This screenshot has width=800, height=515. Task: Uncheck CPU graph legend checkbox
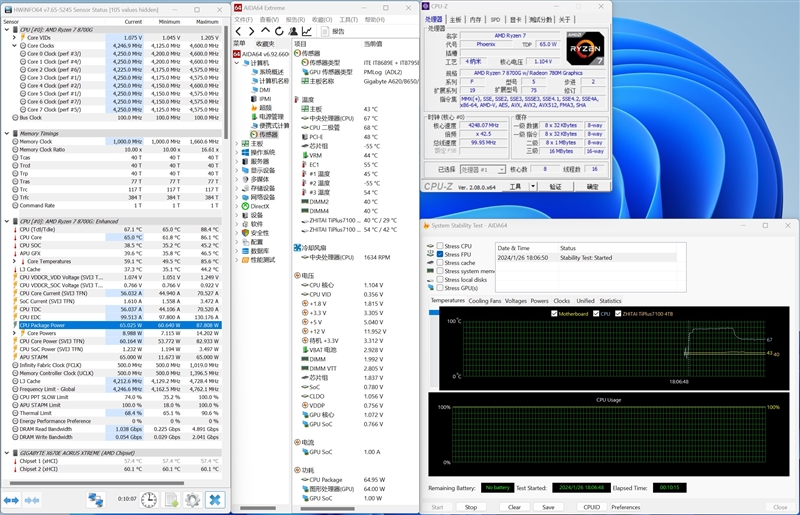click(x=596, y=313)
